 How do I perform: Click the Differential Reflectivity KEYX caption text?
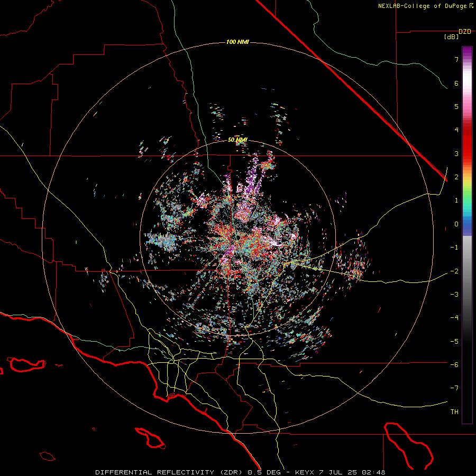click(x=241, y=472)
